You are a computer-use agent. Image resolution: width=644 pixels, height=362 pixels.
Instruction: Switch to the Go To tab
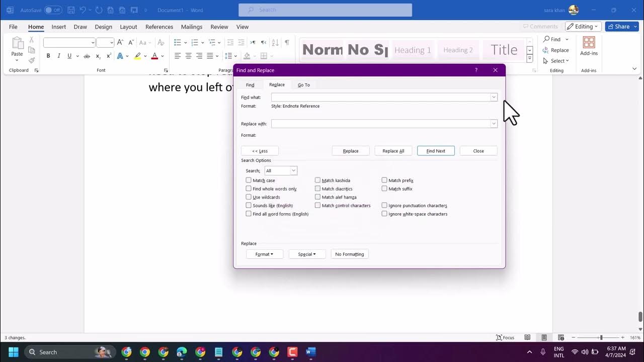[x=304, y=85]
